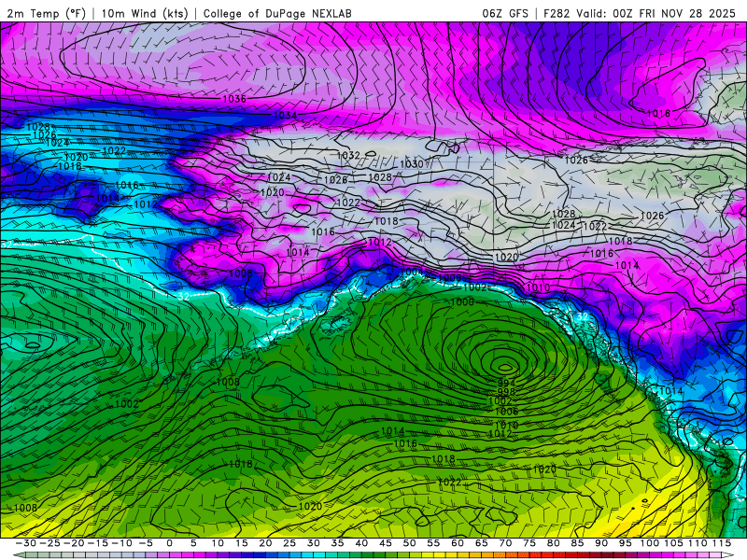
Task: Click the -30 value on the temperature scale
Action: [x=26, y=543]
